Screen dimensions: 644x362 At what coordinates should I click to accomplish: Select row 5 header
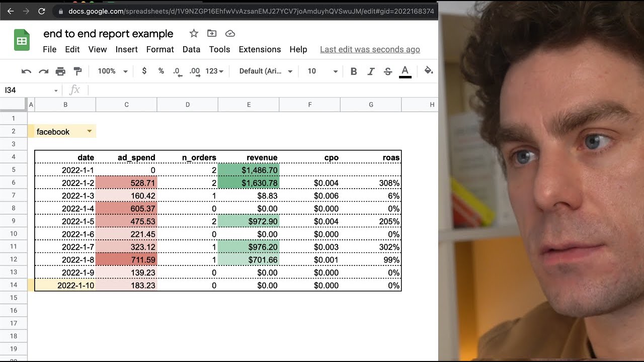pos(14,170)
